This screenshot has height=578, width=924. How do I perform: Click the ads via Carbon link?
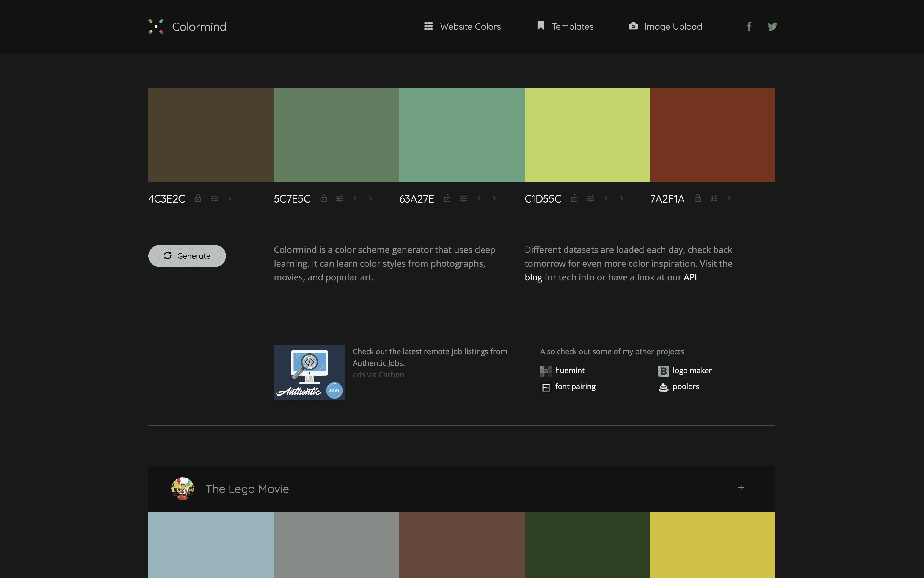tap(378, 375)
